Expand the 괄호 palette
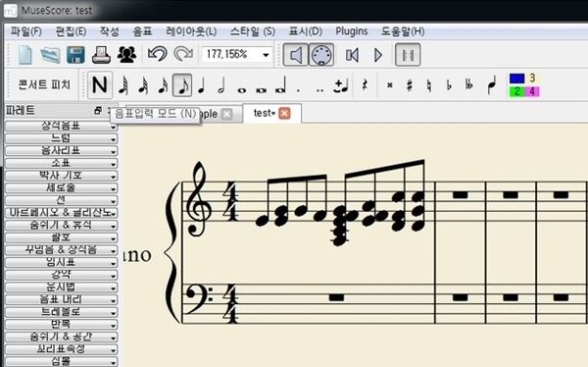 (x=61, y=237)
